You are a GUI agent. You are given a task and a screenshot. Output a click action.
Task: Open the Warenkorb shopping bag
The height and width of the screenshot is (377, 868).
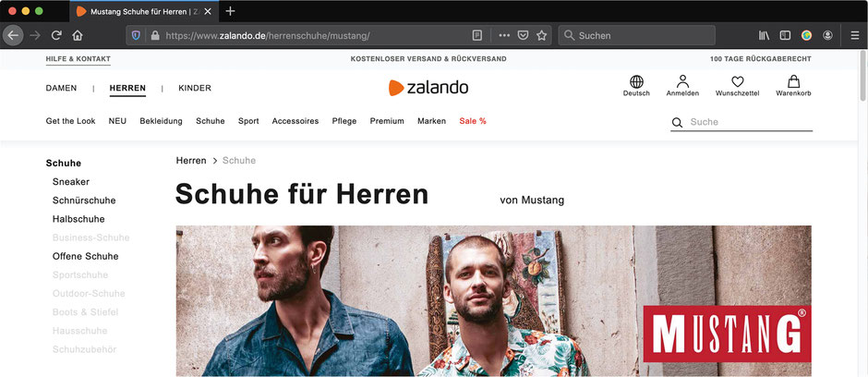[x=793, y=82]
